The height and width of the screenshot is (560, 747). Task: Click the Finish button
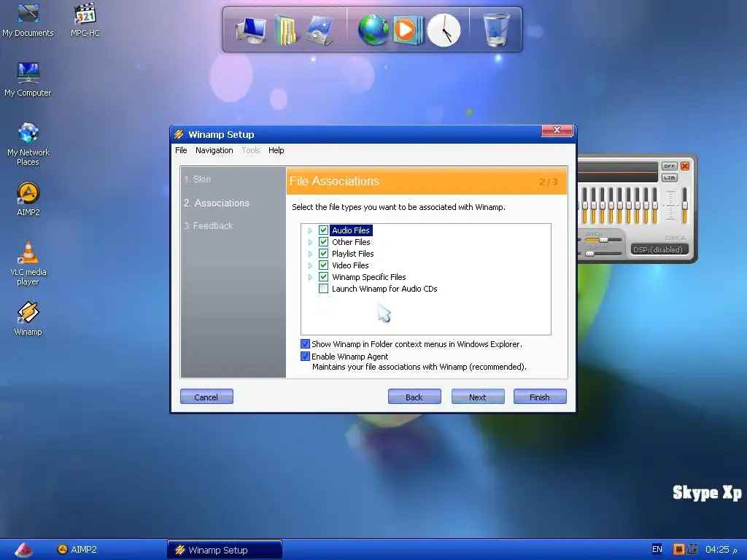[540, 397]
